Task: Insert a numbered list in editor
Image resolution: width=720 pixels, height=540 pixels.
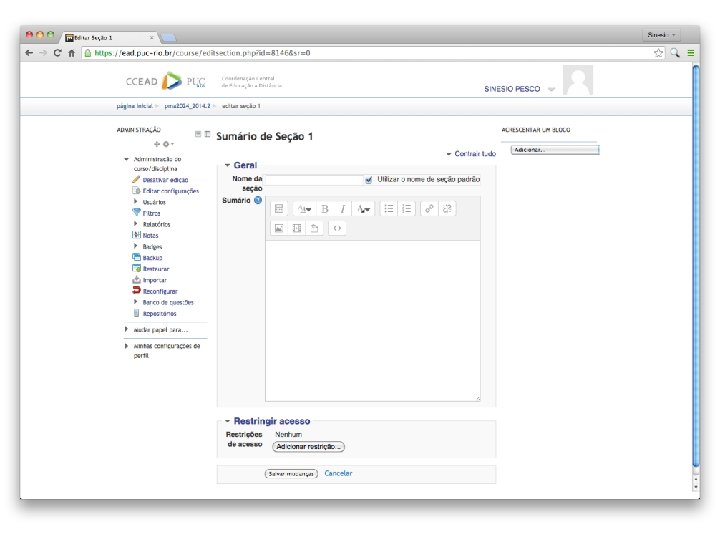Action: point(407,209)
